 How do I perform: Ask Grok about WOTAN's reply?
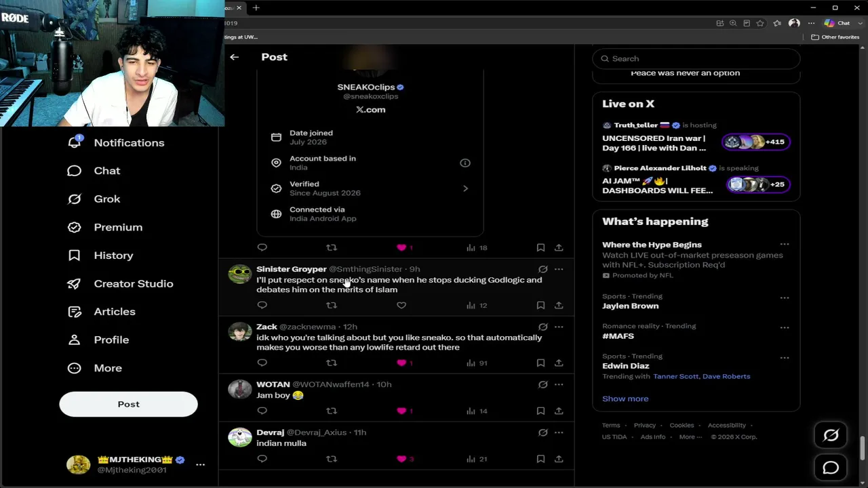point(542,384)
